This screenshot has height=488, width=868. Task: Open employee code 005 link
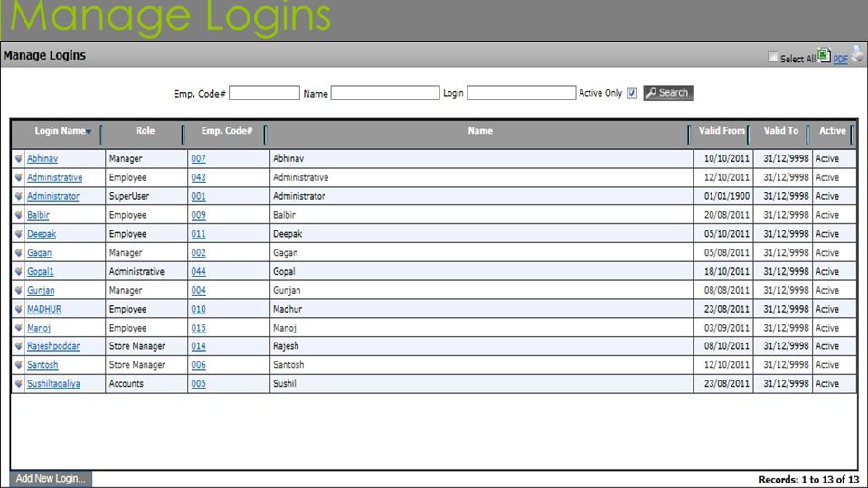point(199,384)
